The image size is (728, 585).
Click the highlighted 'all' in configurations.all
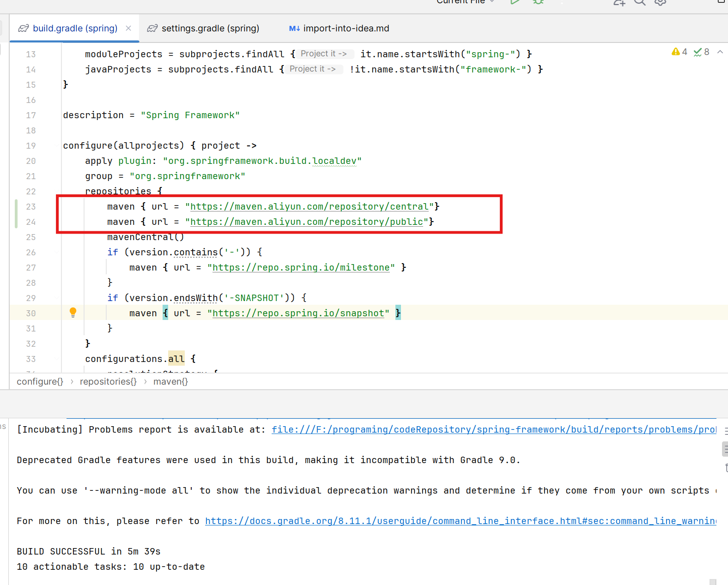pyautogui.click(x=176, y=359)
